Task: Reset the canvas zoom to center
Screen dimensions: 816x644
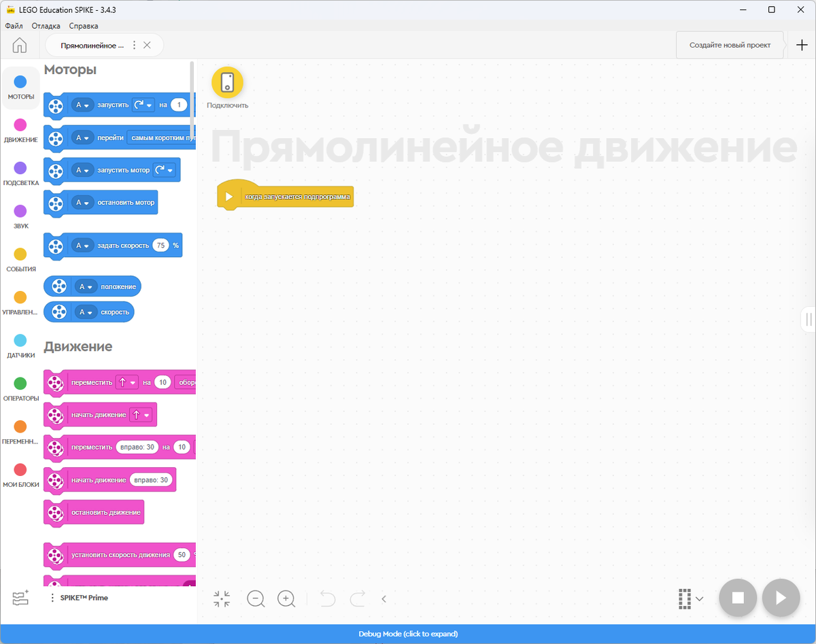Action: (x=221, y=599)
